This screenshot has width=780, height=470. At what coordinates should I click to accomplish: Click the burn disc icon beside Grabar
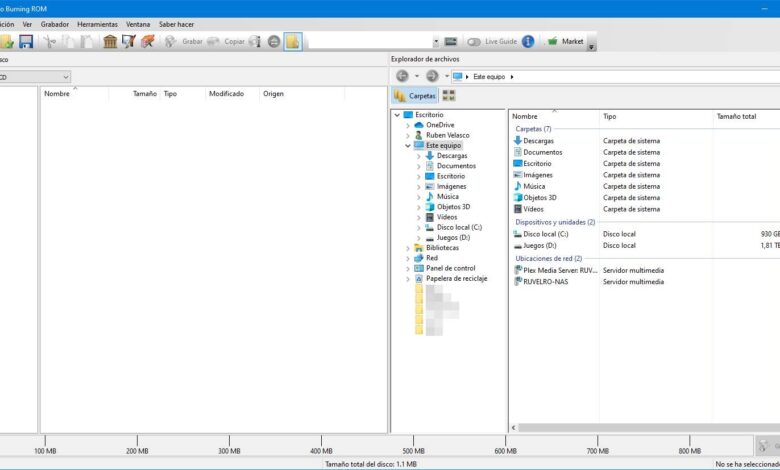click(x=171, y=42)
